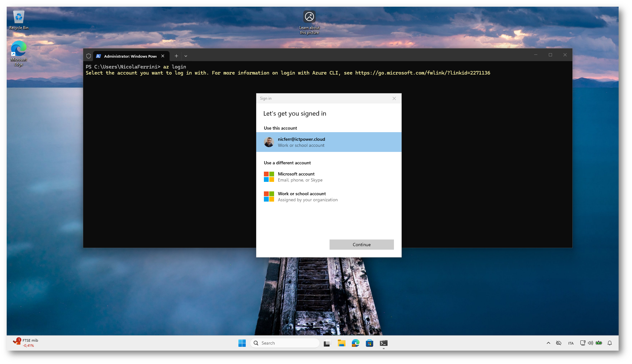Viewport: 632px width, 364px height.
Task: Click the admin shield icon in the terminal title bar
Action: click(x=89, y=56)
